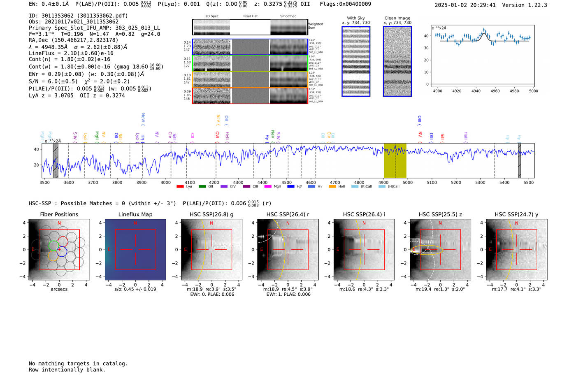Click the red fiber circle in Fiber Positions
This screenshot has width=576, height=392.
click(x=63, y=241)
